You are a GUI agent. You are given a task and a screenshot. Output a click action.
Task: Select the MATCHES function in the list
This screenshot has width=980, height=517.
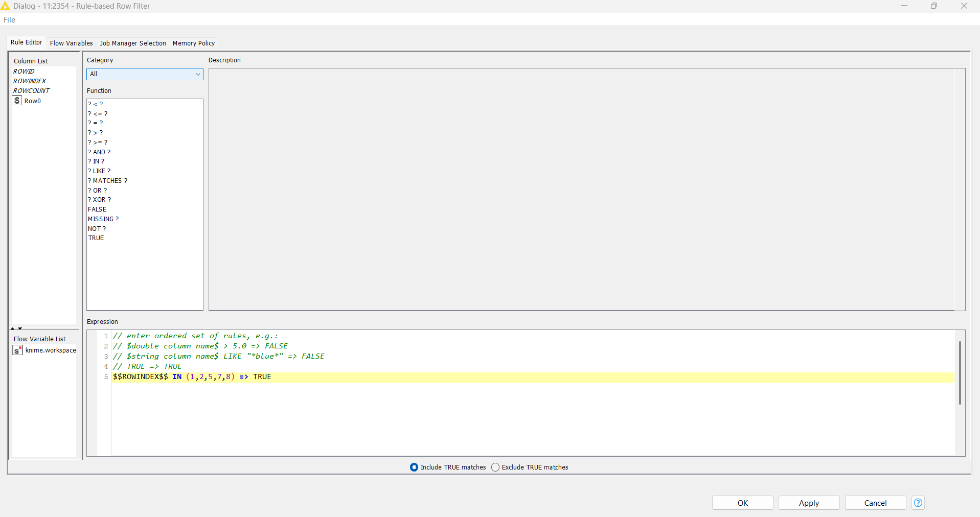tap(107, 180)
